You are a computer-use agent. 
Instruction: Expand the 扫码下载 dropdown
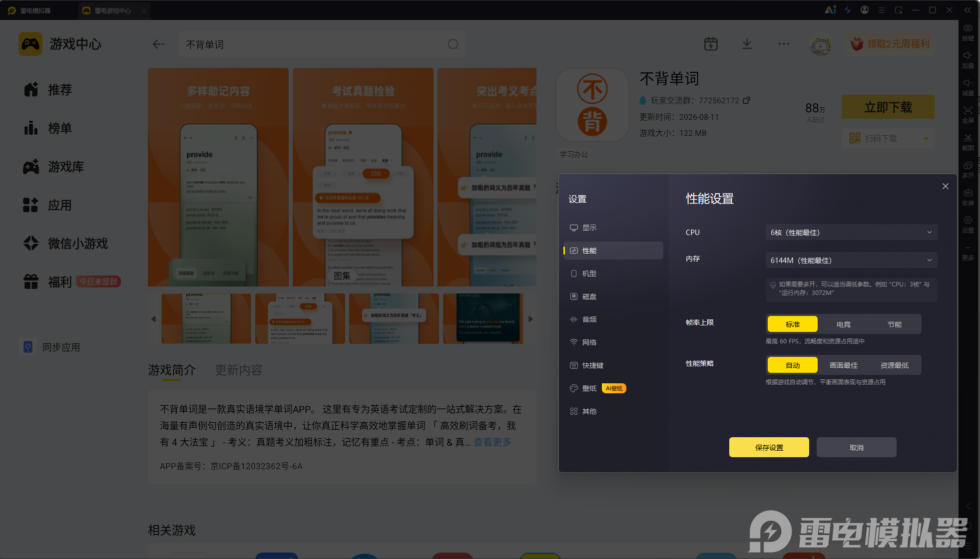(926, 138)
